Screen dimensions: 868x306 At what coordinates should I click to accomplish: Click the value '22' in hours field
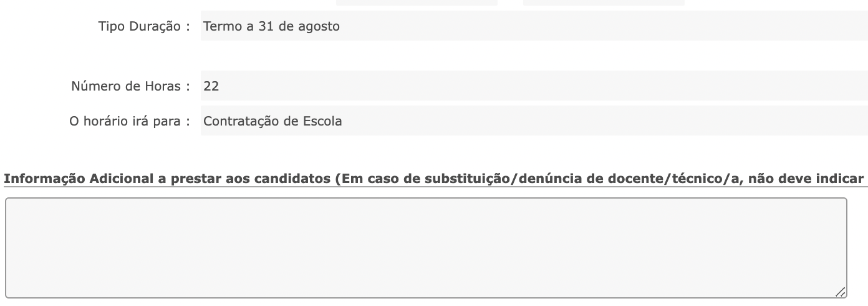[x=211, y=86]
